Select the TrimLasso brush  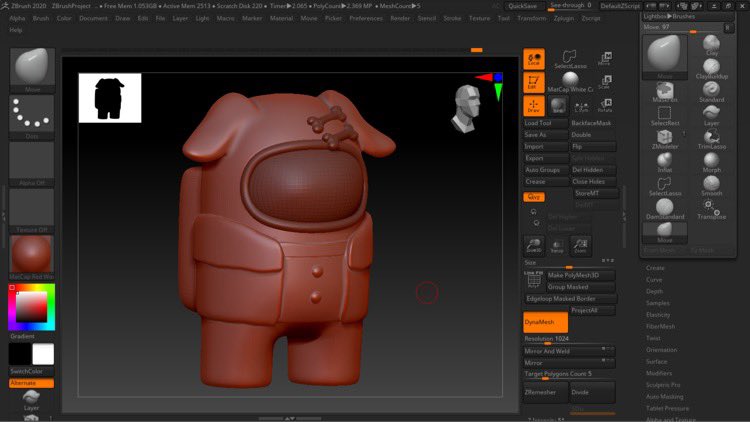[712, 139]
